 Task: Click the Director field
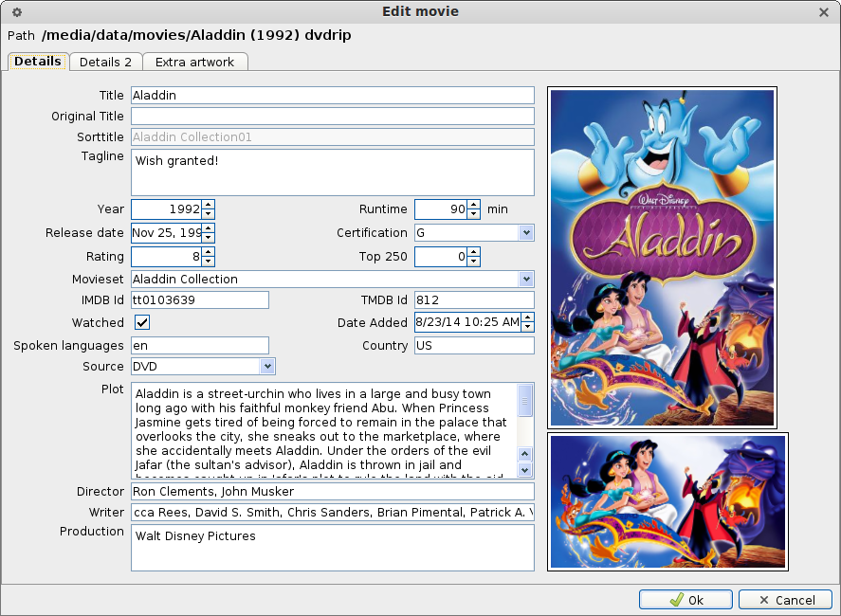pyautogui.click(x=333, y=492)
